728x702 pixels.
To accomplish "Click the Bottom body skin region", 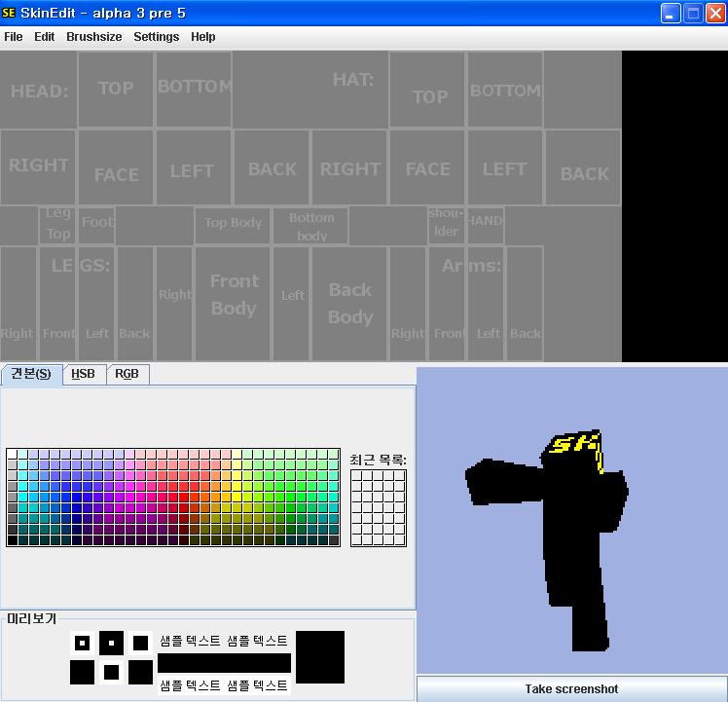I will 310,225.
